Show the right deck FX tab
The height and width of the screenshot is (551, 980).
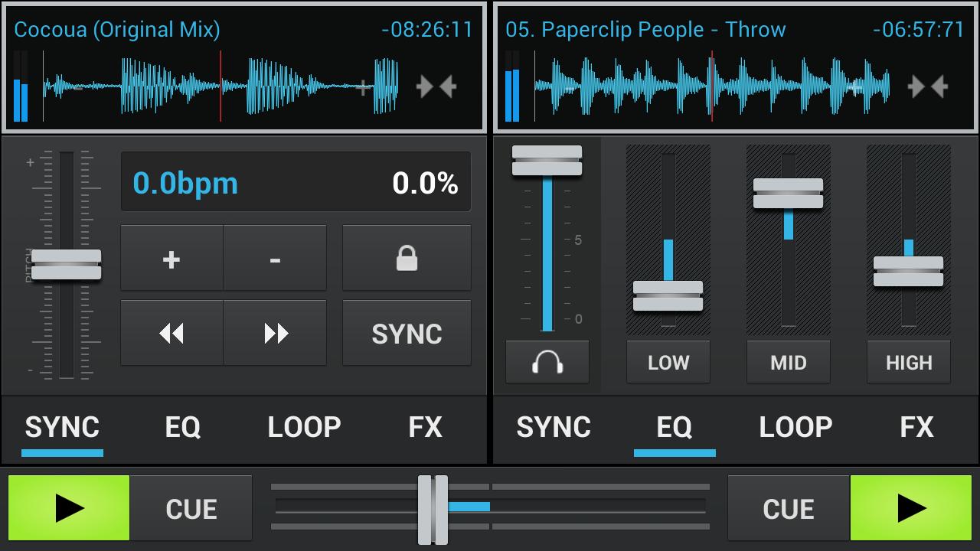coord(916,427)
